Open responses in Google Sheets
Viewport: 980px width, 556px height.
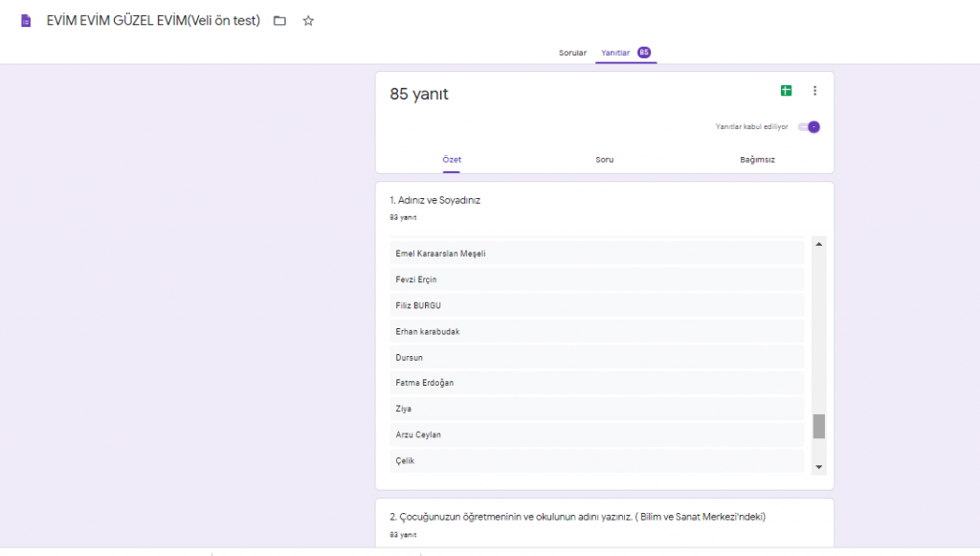pos(786,90)
